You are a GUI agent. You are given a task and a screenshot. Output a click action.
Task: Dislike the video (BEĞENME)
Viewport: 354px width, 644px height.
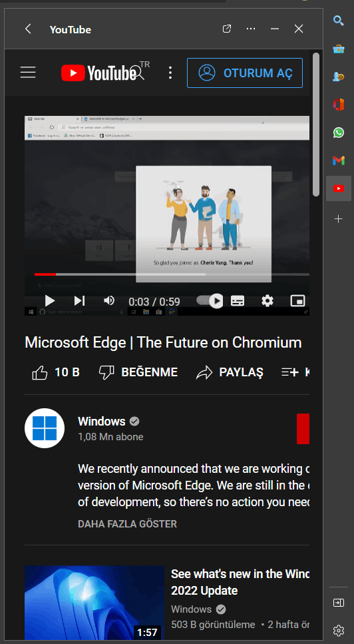[138, 372]
